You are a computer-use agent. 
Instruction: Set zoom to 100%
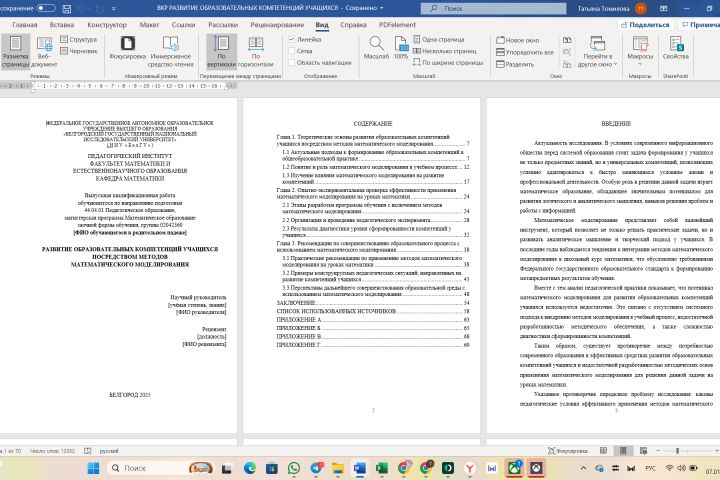pyautogui.click(x=401, y=48)
